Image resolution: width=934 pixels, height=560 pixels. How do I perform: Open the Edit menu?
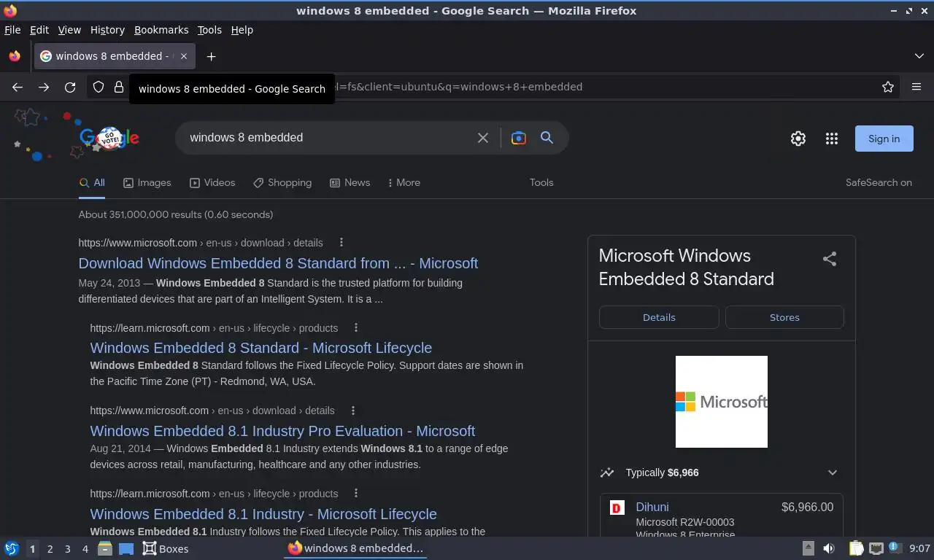(x=39, y=30)
